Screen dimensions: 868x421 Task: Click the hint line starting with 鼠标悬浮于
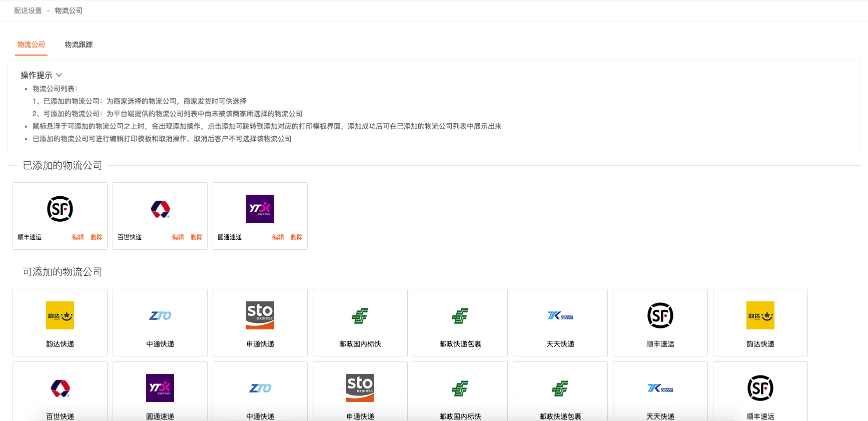pos(267,126)
